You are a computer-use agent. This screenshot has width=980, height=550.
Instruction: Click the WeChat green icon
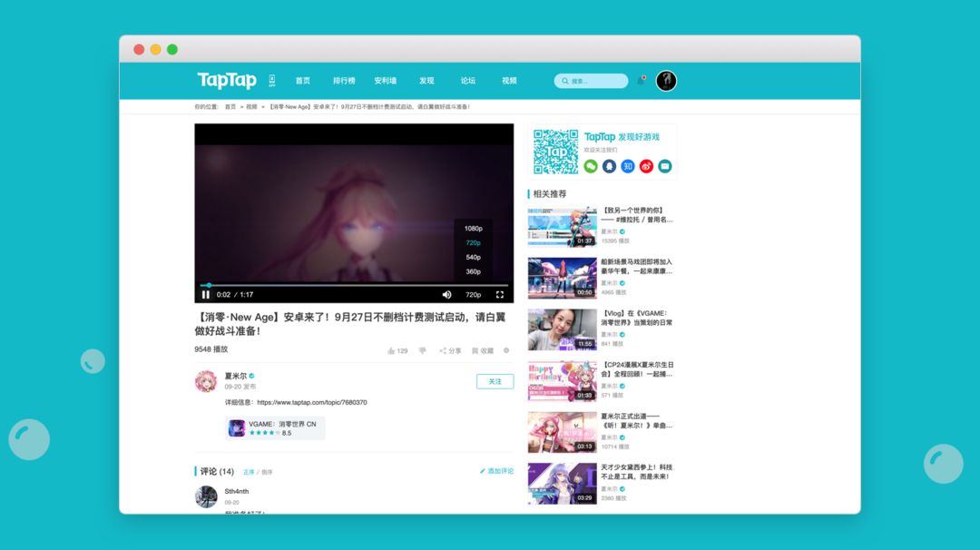point(591,166)
